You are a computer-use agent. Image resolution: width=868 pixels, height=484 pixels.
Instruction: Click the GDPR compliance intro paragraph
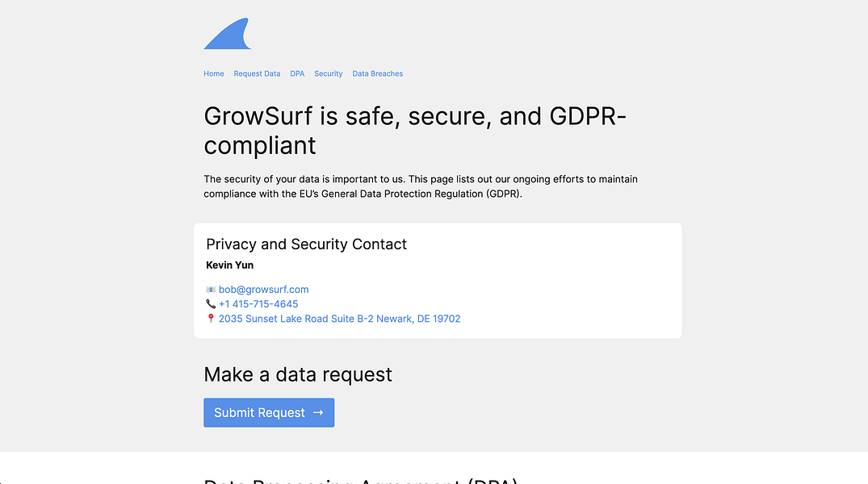[420, 186]
